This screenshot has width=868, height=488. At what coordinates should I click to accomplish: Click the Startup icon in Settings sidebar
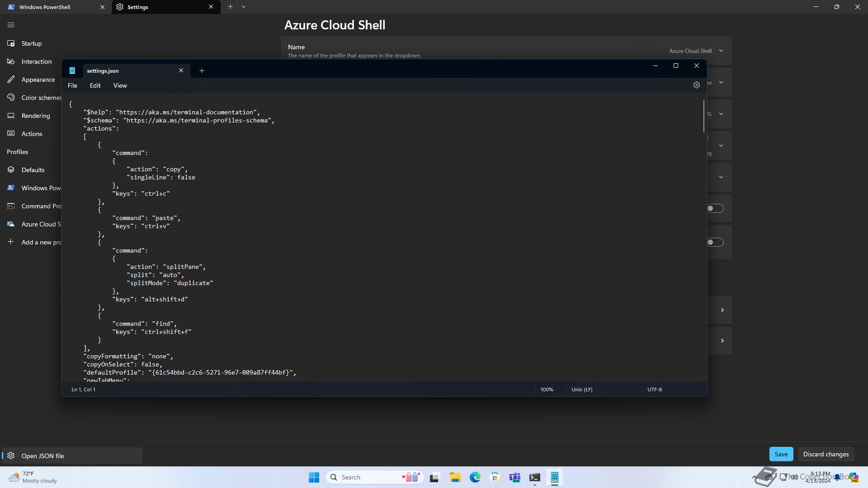click(11, 43)
